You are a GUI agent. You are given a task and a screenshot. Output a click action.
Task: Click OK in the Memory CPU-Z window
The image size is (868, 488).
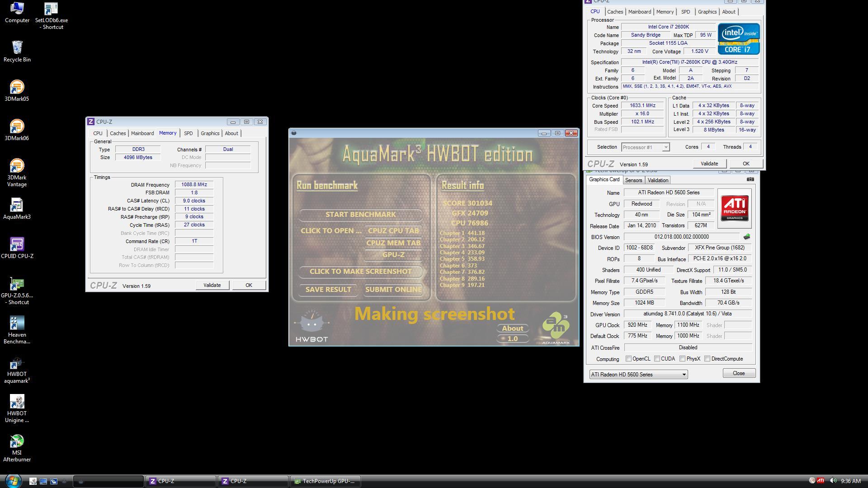(x=249, y=285)
